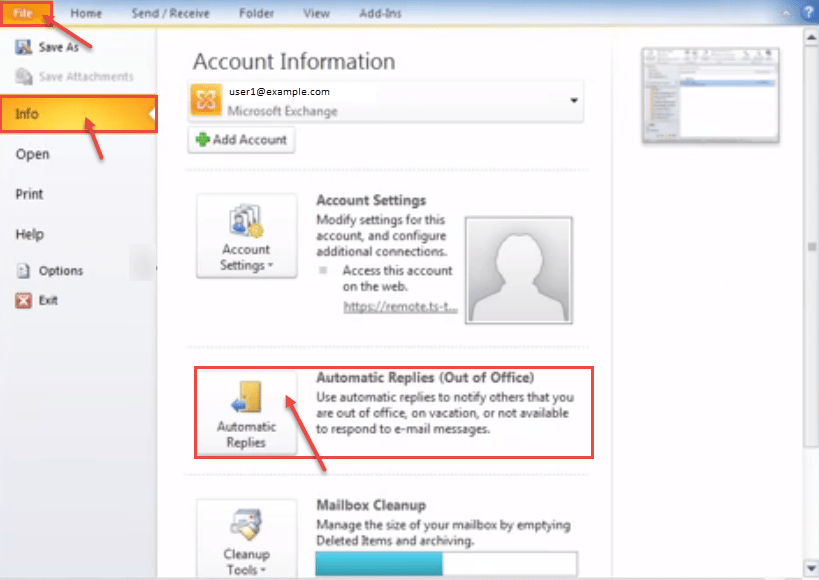Open the Add-Ins tab
This screenshot has height=580, width=819.
380,13
